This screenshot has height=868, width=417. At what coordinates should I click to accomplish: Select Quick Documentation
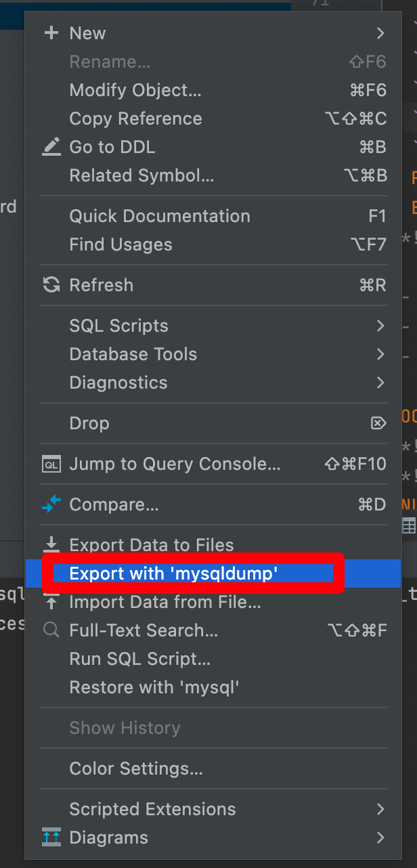tap(160, 216)
